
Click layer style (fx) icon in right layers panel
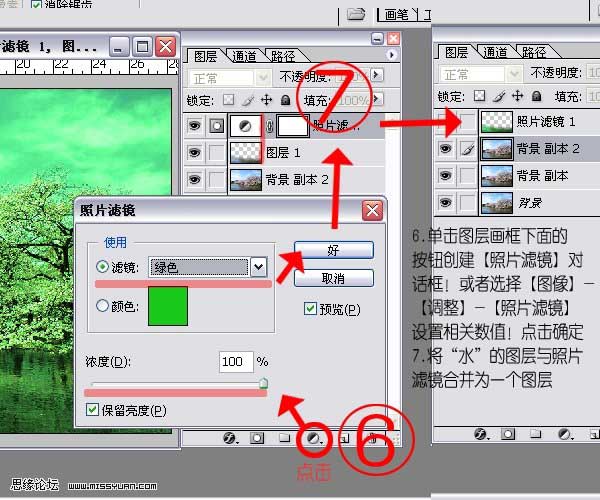point(480,434)
